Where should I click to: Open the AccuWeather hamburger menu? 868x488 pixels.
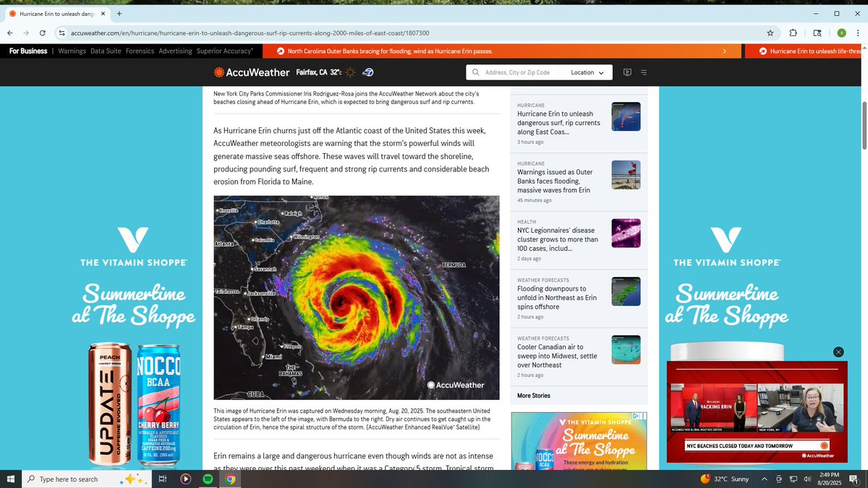[644, 72]
